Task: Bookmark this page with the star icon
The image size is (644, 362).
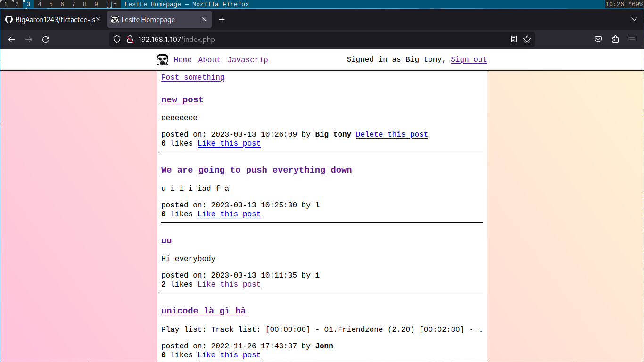Action: pos(527,40)
